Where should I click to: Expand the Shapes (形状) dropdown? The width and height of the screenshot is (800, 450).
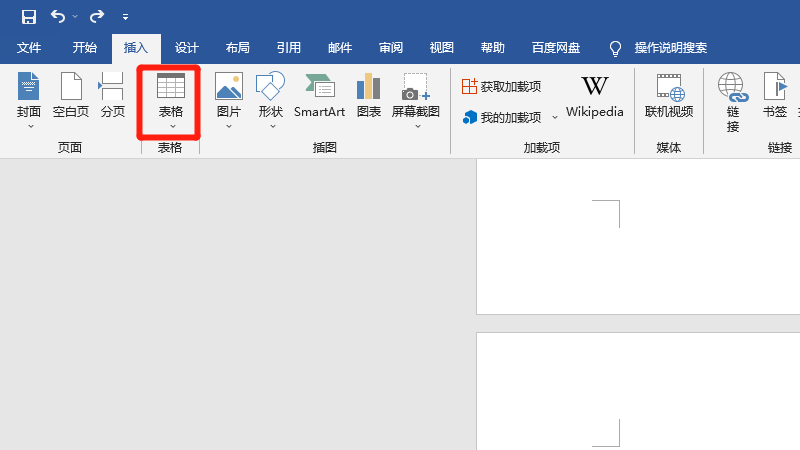[x=272, y=126]
